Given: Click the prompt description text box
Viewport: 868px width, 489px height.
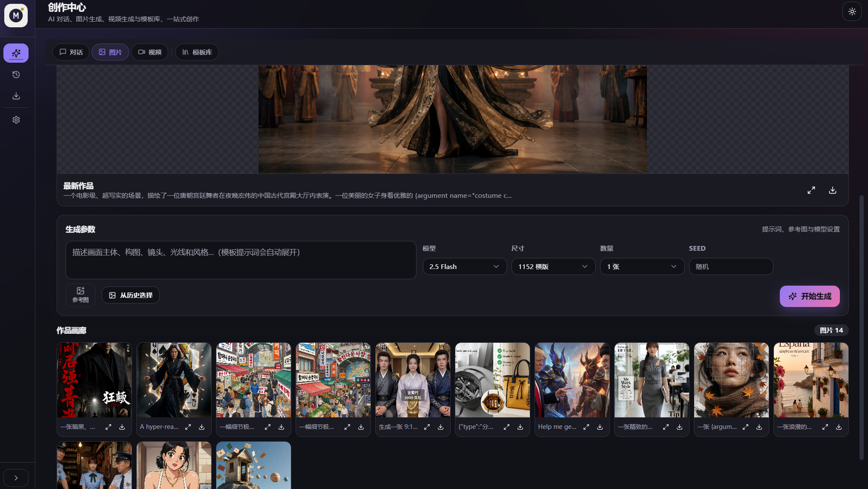Looking at the screenshot, I should point(241,260).
